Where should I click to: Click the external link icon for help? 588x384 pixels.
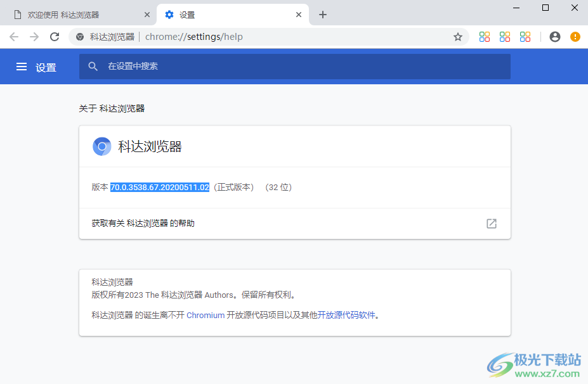[491, 224]
